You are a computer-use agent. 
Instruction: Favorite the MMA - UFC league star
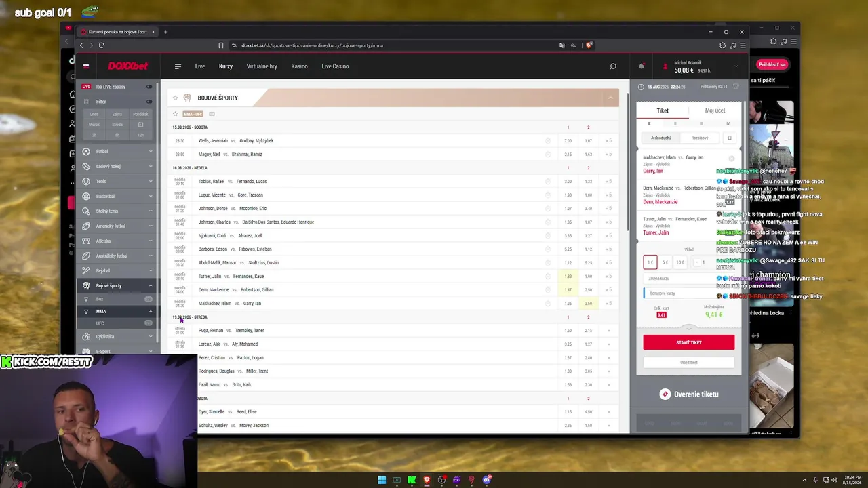(175, 114)
